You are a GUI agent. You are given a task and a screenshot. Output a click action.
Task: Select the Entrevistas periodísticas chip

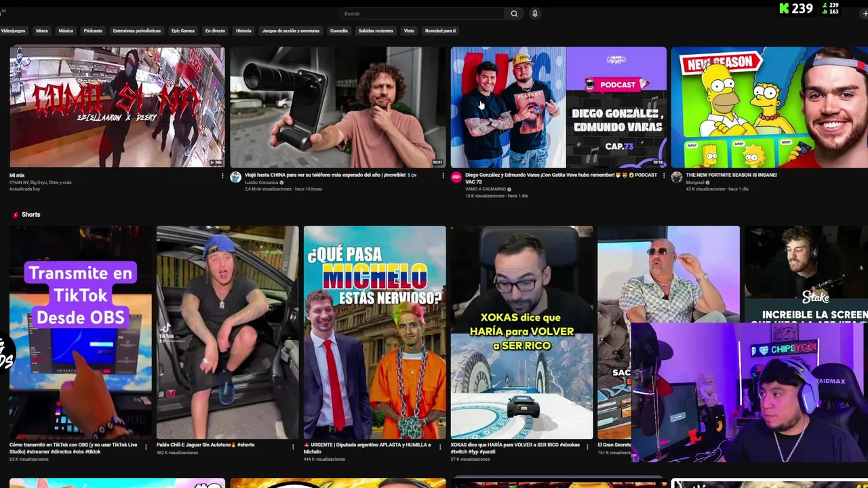click(137, 30)
